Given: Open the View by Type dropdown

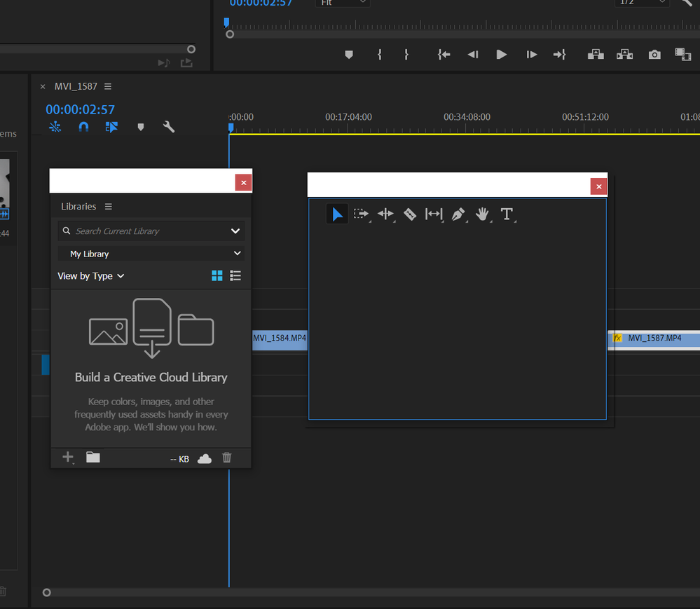Looking at the screenshot, I should coord(91,275).
